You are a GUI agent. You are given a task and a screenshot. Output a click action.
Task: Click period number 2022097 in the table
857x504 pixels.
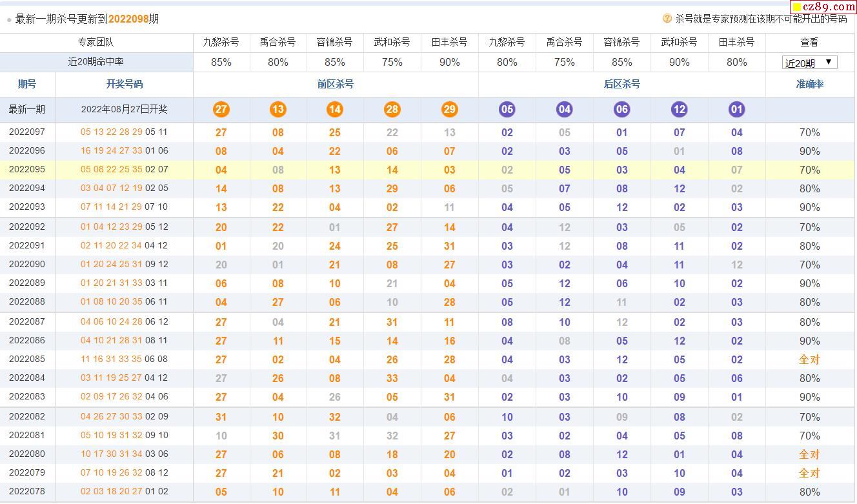(27, 132)
